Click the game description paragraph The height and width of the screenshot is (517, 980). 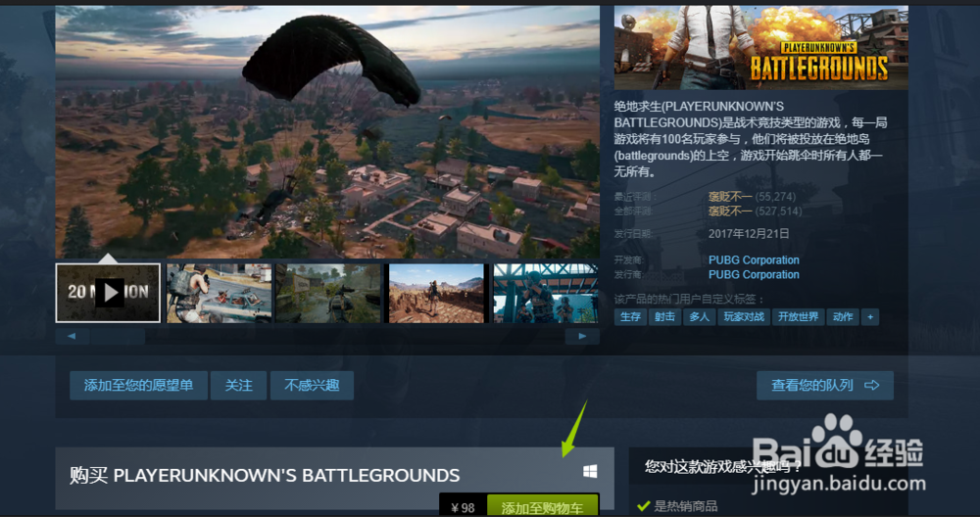tap(751, 139)
